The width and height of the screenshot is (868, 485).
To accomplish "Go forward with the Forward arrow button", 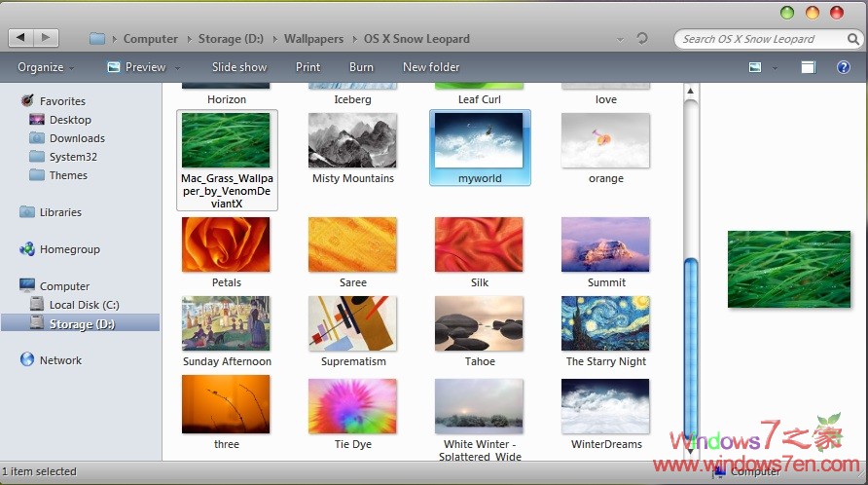I will (x=46, y=38).
